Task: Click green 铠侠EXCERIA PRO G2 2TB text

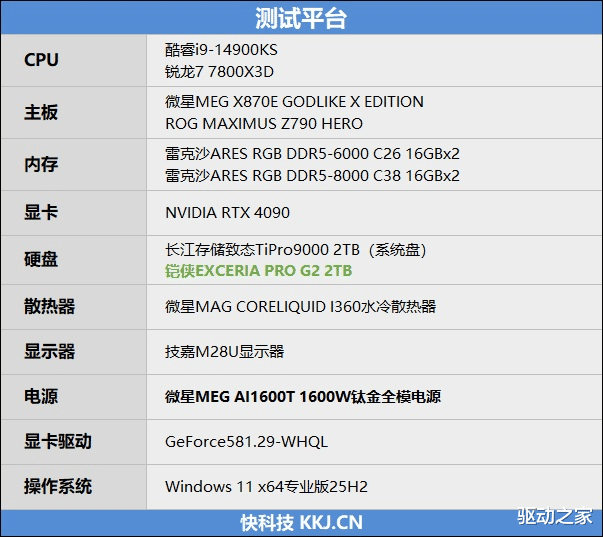Action: pyautogui.click(x=258, y=271)
